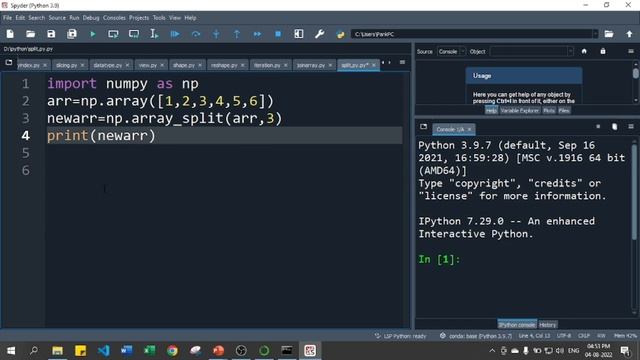Open the Search menu
640x360 pixels.
click(37, 18)
